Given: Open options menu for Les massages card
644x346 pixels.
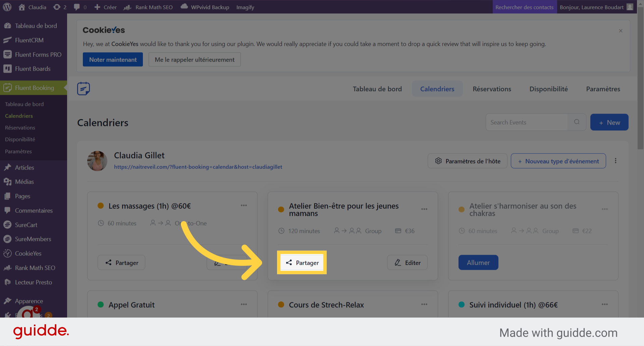Looking at the screenshot, I should [244, 206].
